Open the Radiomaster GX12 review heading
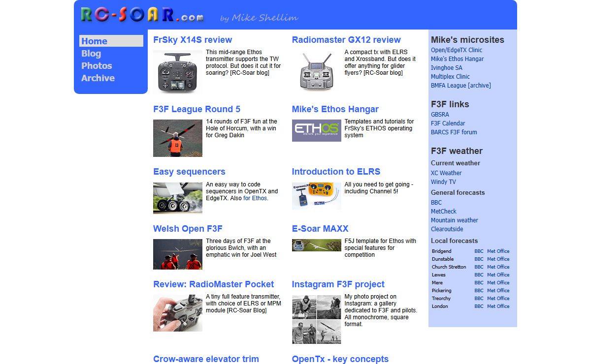The image size is (591, 364). 346,40
